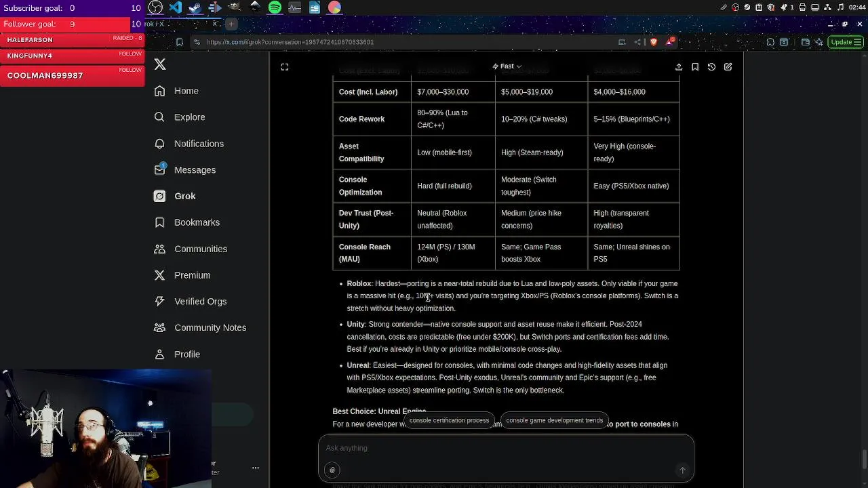Start new Grok chat compose icon

point(728,67)
